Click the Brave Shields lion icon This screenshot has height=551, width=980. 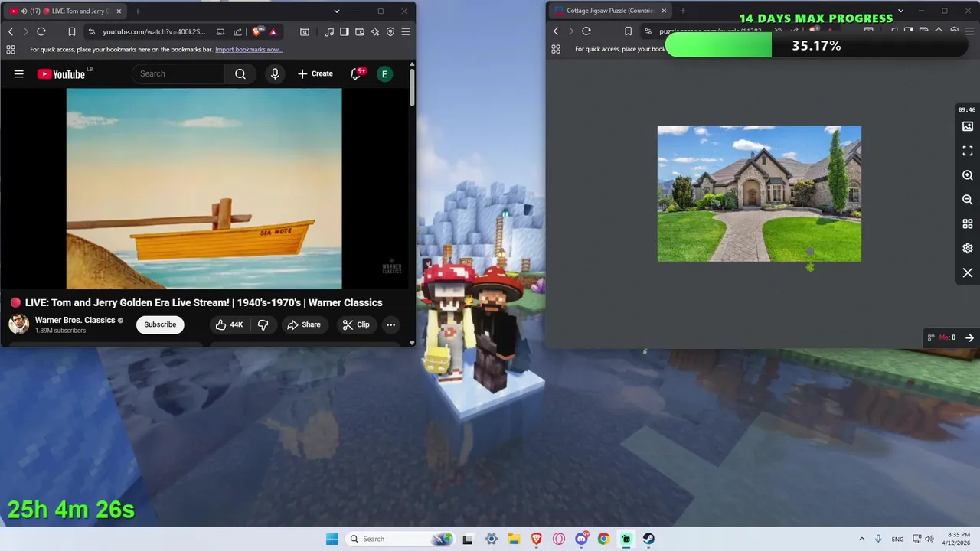(x=256, y=31)
